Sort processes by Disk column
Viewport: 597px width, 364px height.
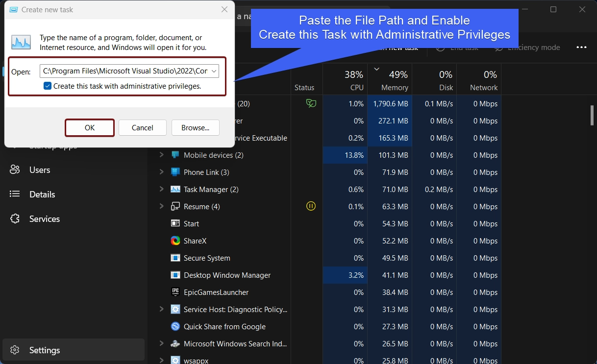click(434, 80)
